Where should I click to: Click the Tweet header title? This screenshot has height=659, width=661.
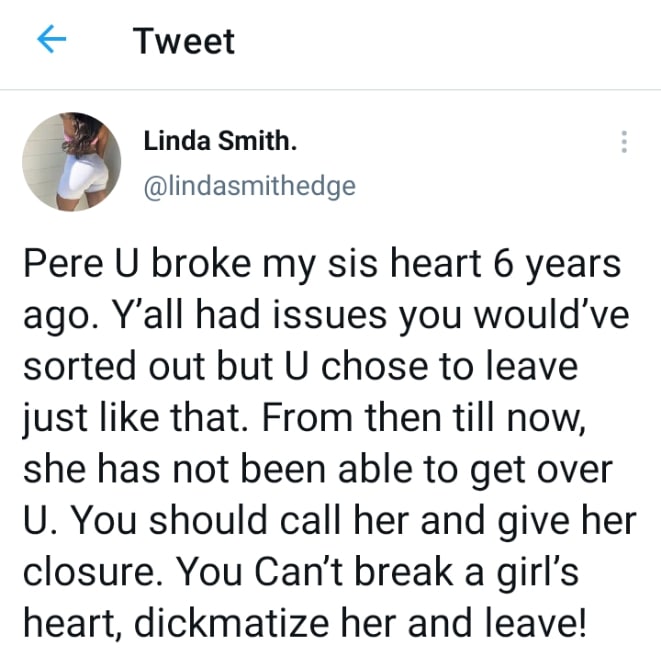[184, 41]
